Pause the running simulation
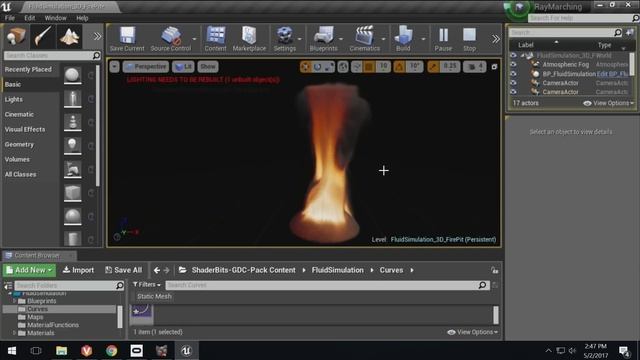The width and height of the screenshot is (640, 360). (443, 39)
